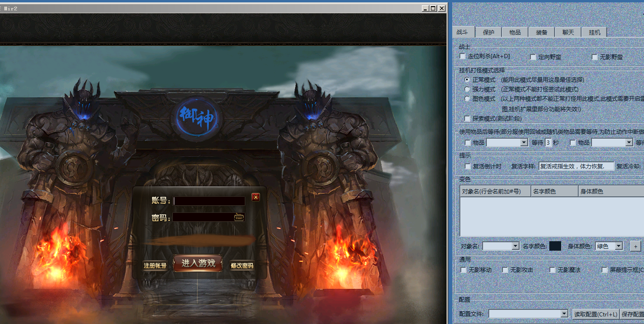Open the second 物品 item dropdown
644x324 pixels.
(x=629, y=142)
